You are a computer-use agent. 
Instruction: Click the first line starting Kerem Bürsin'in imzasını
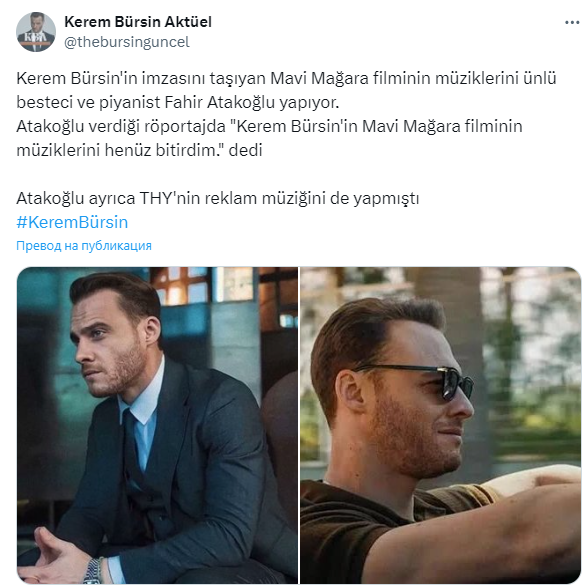coord(286,79)
